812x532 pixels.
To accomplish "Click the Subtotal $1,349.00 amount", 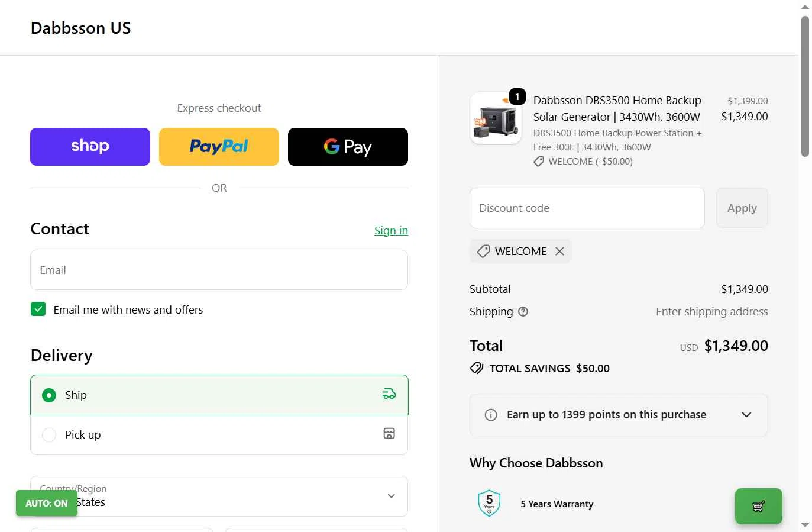I will click(x=745, y=289).
